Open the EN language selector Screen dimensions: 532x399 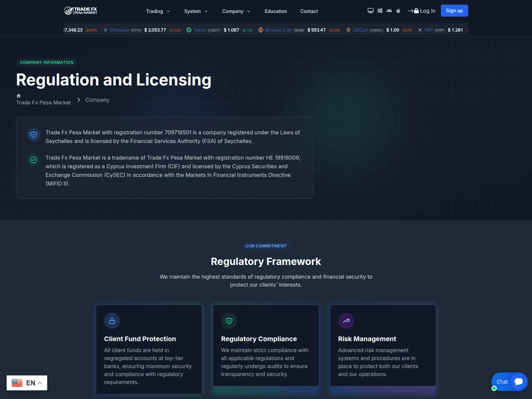[x=27, y=383]
